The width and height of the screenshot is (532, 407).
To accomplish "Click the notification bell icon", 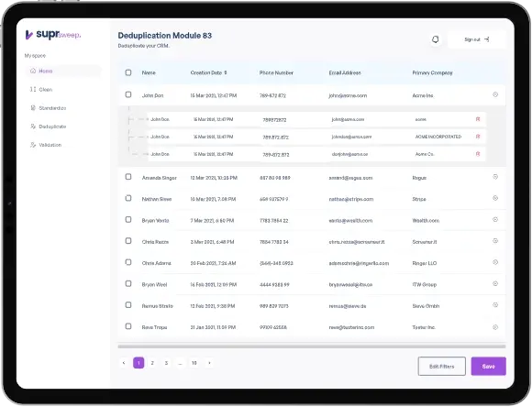I will pos(436,39).
